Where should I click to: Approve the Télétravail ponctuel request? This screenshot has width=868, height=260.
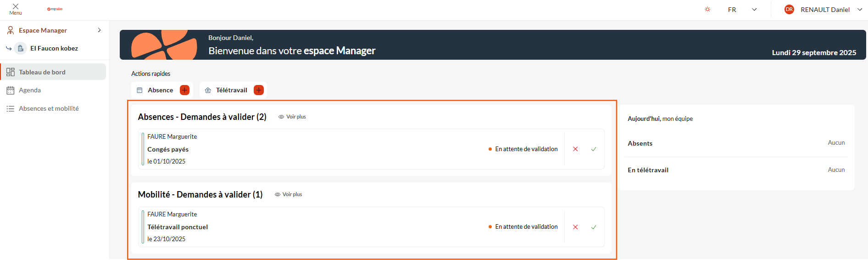(594, 227)
